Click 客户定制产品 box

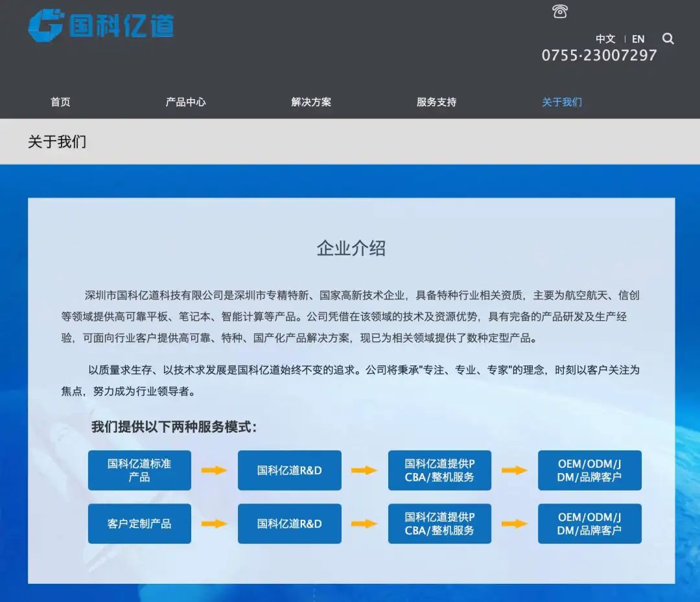[139, 524]
